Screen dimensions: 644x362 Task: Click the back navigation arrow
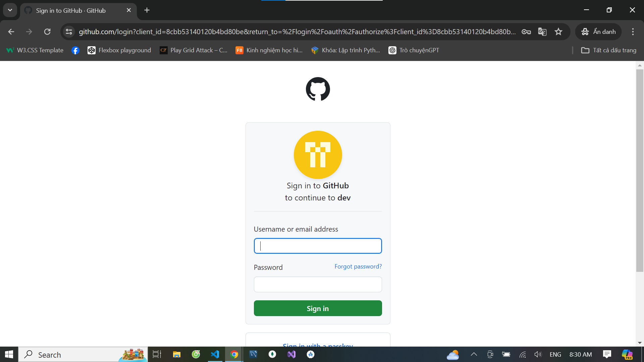[11, 32]
